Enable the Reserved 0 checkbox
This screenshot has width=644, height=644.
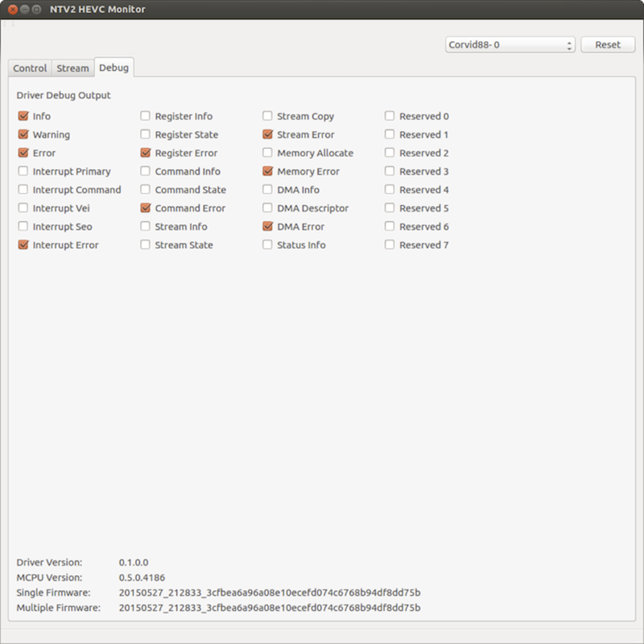[390, 116]
